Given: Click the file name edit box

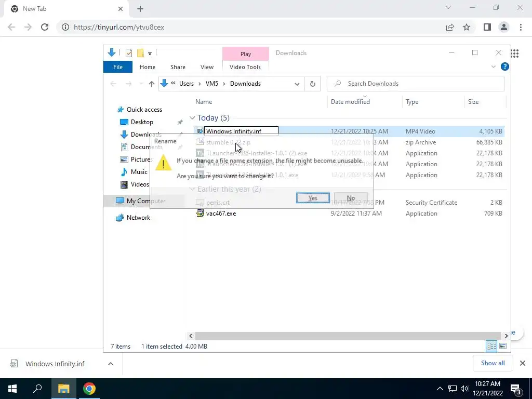Looking at the screenshot, I should pos(241,131).
